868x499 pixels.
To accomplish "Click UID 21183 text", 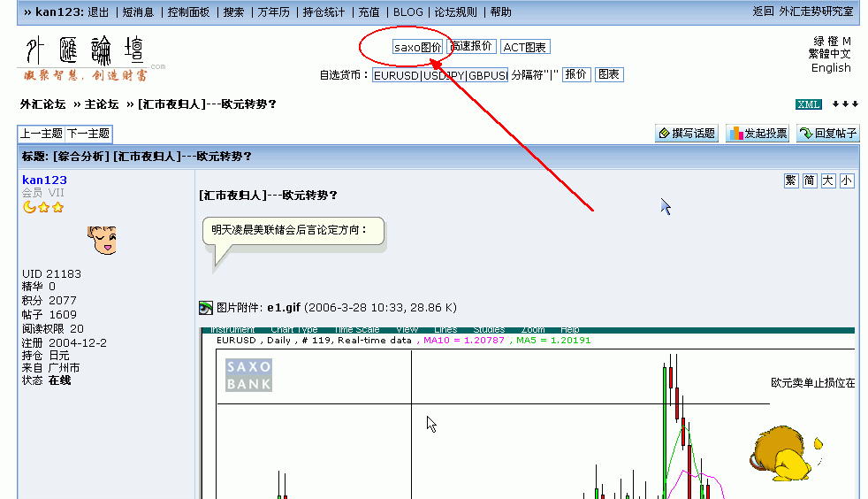I will pos(51,274).
